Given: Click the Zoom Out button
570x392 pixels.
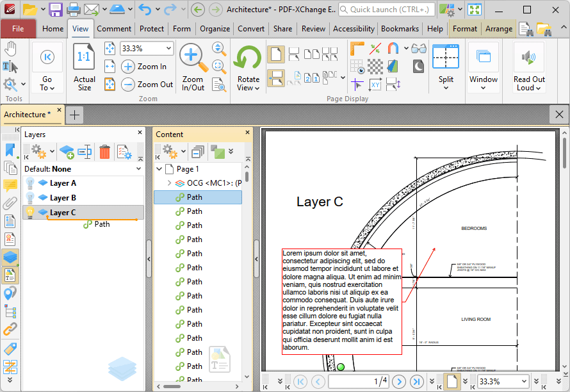Looking at the screenshot, I should coord(147,85).
